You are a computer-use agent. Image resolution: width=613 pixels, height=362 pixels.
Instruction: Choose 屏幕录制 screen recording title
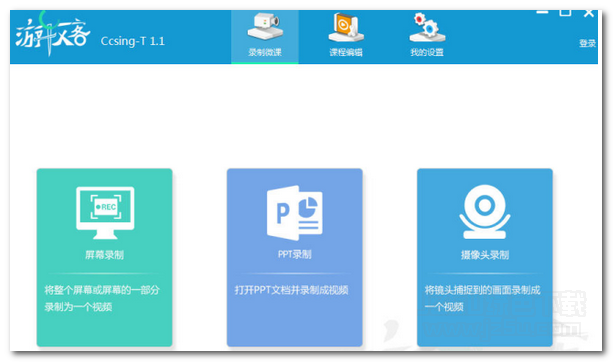point(104,255)
